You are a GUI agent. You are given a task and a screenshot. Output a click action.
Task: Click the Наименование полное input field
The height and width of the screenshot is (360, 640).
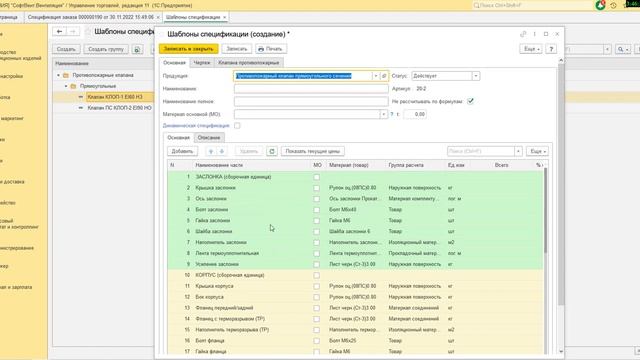point(311,101)
